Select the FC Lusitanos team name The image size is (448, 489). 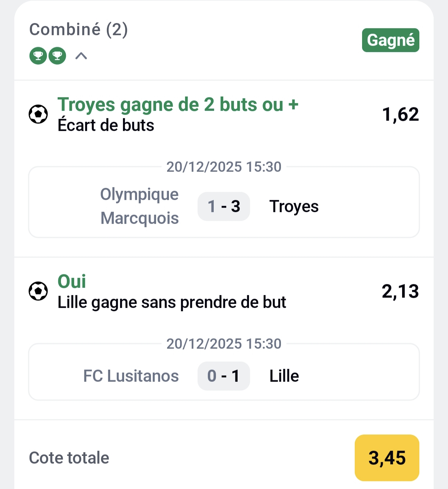(131, 376)
